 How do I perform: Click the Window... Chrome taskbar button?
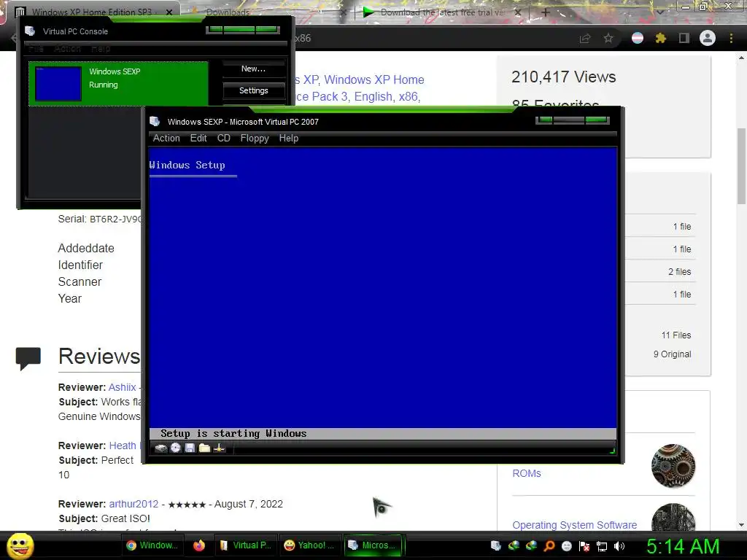pos(152,545)
